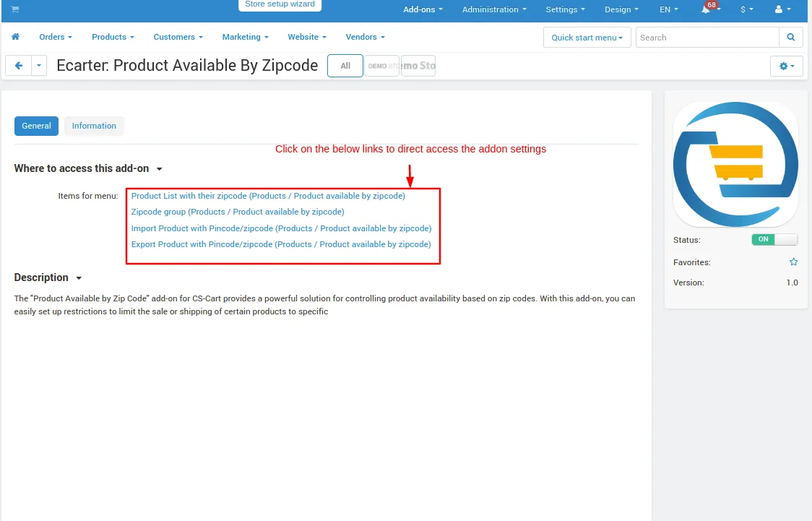Open the Design dropdown menu
Viewport: 812px width, 521px height.
point(621,9)
